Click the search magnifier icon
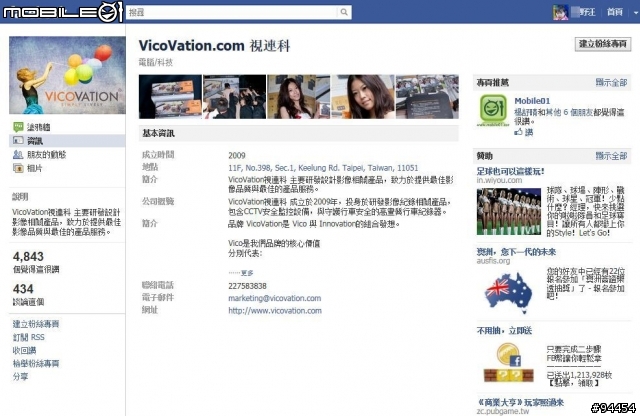 pyautogui.click(x=344, y=12)
